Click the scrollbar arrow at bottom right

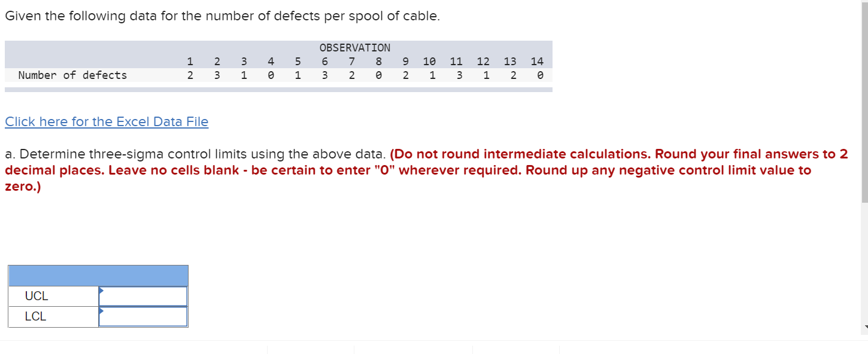[x=865, y=326]
